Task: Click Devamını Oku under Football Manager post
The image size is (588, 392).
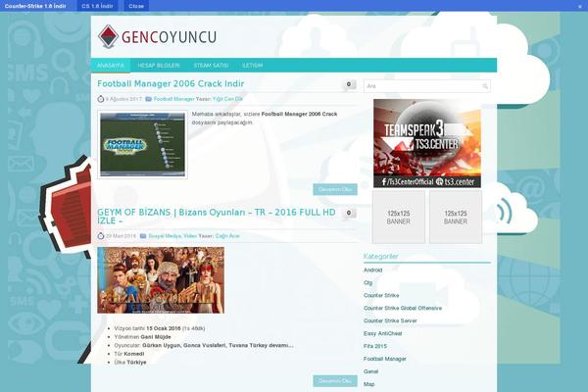Action: coord(335,189)
